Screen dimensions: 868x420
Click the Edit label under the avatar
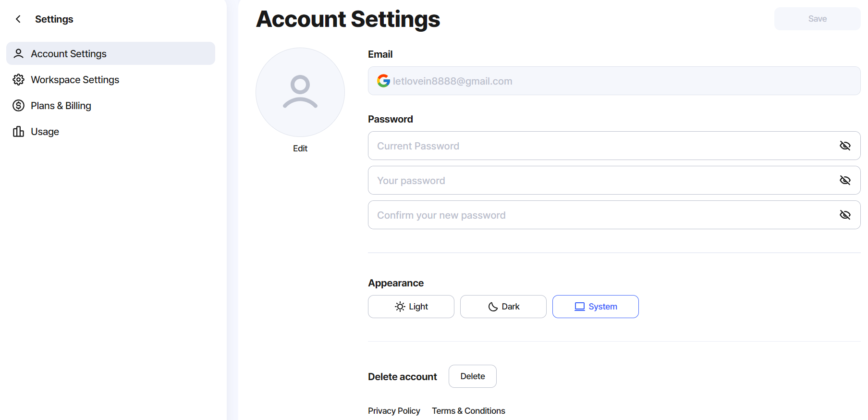click(300, 148)
